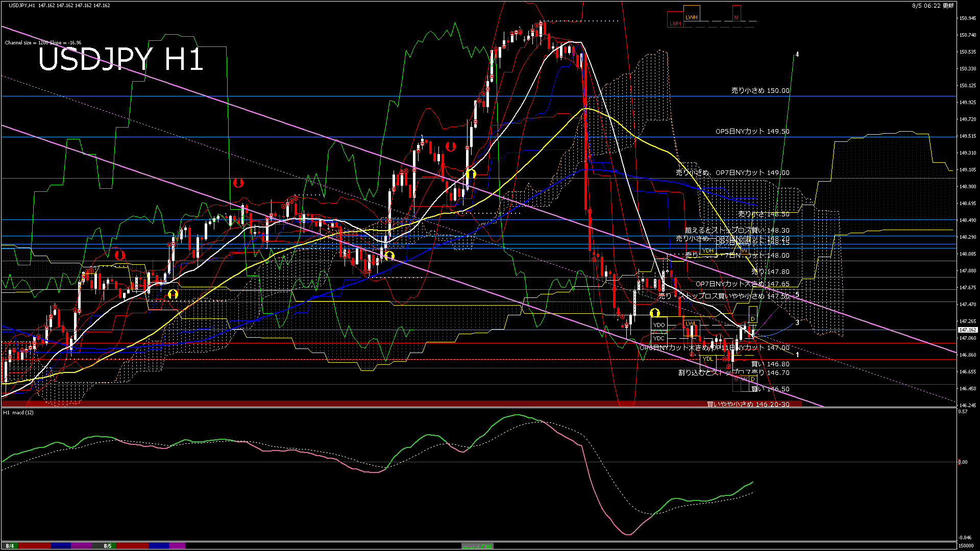This screenshot has height=551, width=980.
Task: Select the 売り 147.80 level label
Action: click(x=770, y=272)
